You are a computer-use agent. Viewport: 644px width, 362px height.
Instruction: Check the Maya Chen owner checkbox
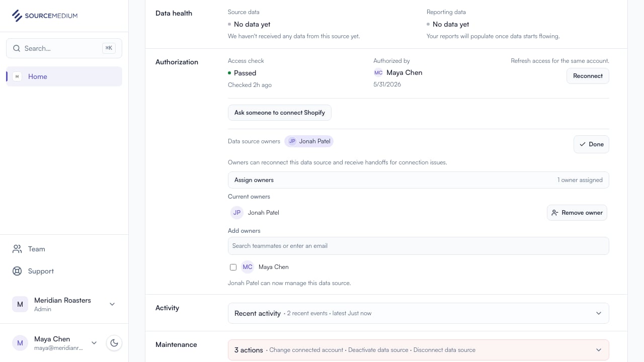(x=233, y=267)
